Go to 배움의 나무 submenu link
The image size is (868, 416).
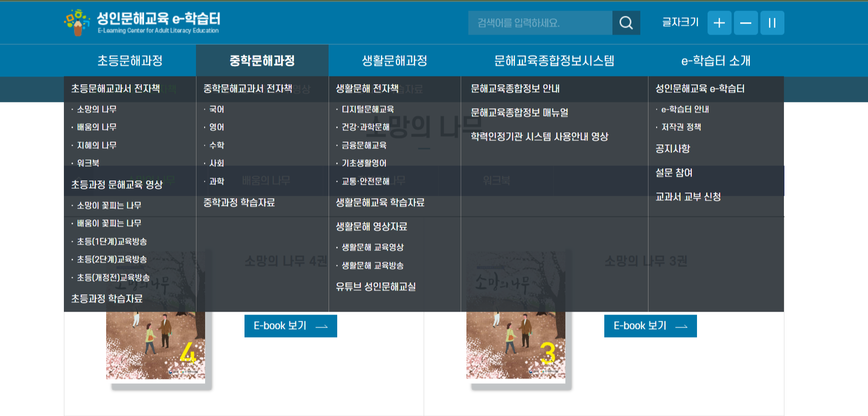97,127
